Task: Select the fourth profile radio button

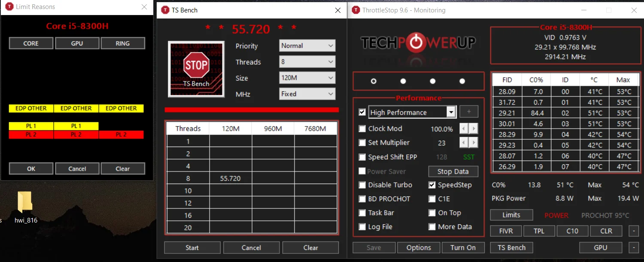Action: (x=462, y=81)
